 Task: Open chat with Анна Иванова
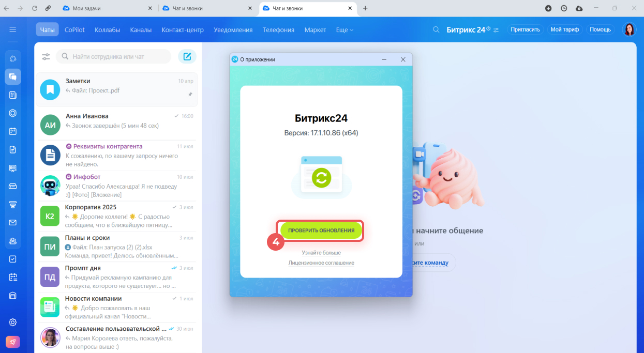coord(118,124)
